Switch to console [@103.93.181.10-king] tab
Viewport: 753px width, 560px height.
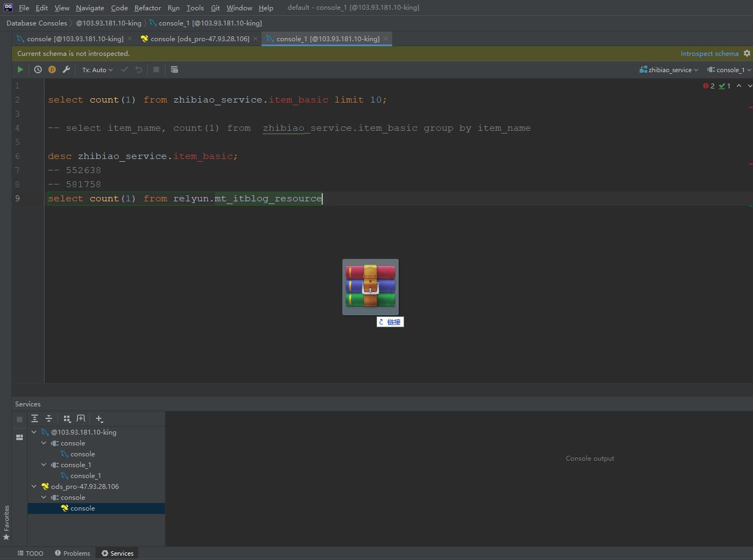pos(75,39)
